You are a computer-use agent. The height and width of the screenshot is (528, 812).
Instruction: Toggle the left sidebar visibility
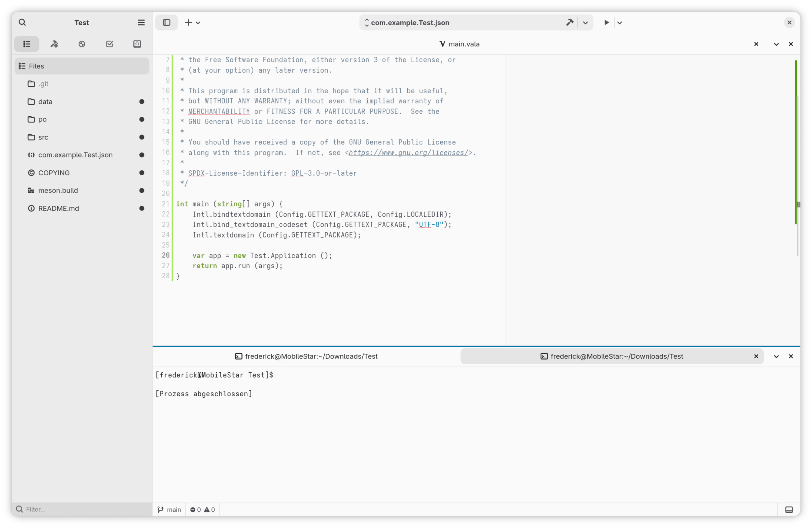tap(166, 22)
